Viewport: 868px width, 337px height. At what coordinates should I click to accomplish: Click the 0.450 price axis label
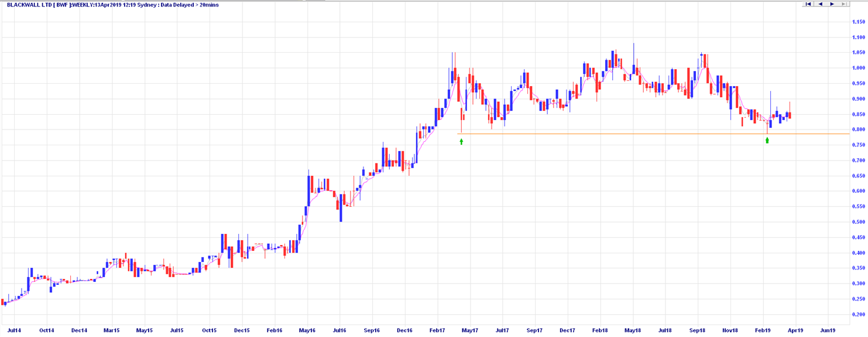(859, 237)
